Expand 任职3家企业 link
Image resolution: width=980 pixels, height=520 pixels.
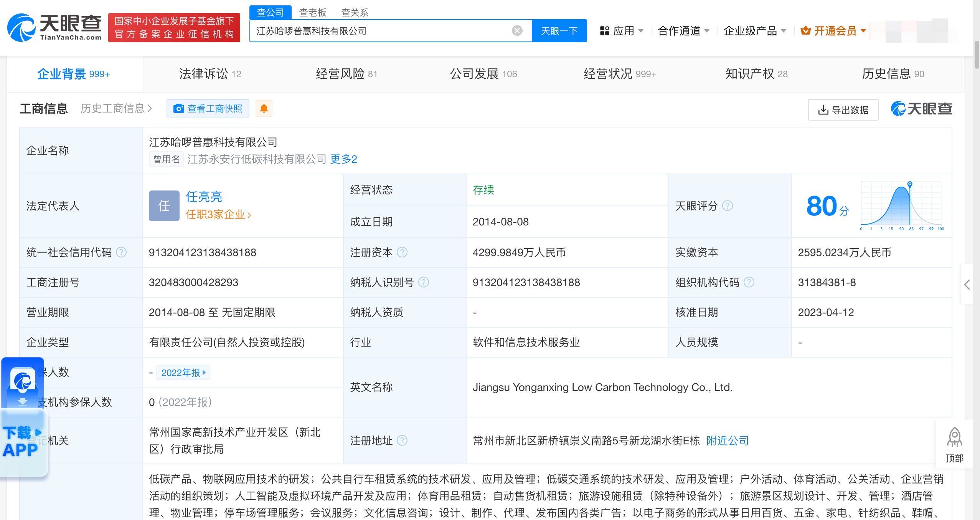coord(218,215)
